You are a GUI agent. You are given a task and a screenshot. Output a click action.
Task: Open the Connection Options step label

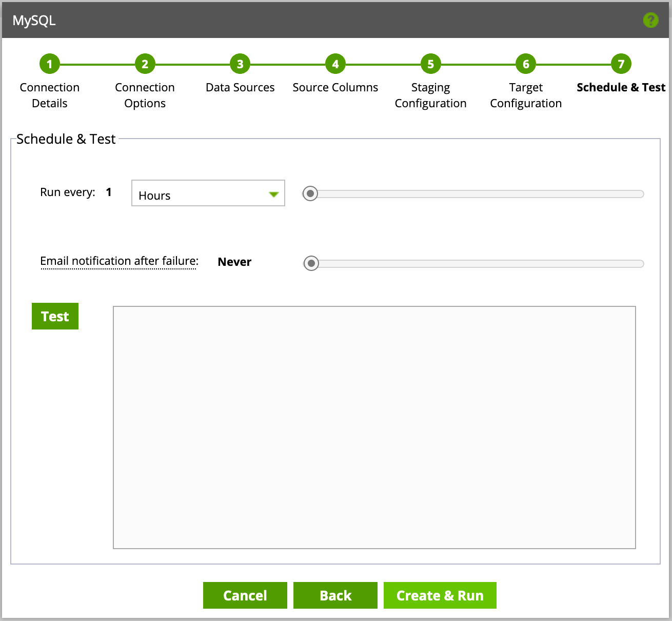145,95
